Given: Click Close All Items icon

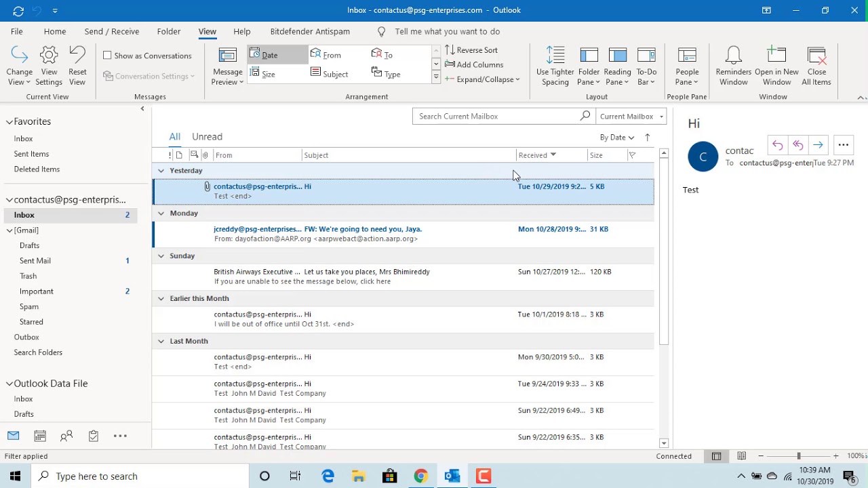Looking at the screenshot, I should click(x=816, y=56).
